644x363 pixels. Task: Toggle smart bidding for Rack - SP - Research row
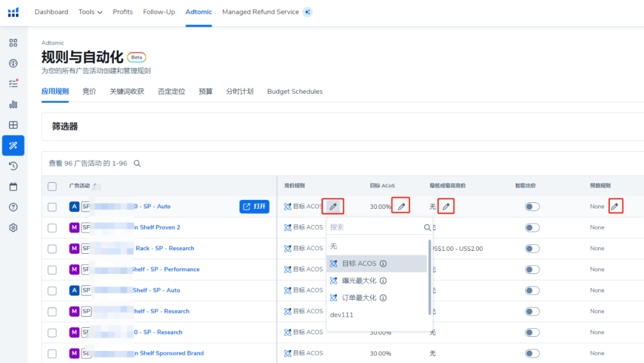[532, 249]
